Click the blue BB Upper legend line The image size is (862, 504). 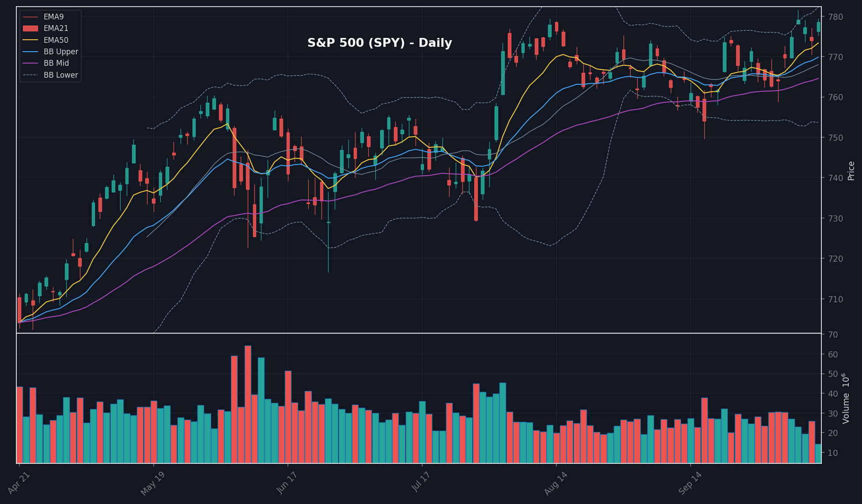[x=30, y=52]
